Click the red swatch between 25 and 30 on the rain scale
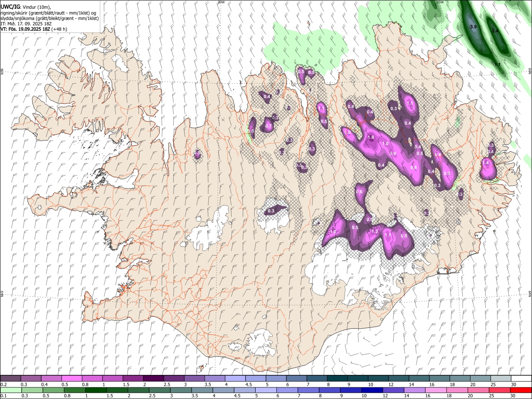Screen dimensions: 532x399 pos(499,390)
